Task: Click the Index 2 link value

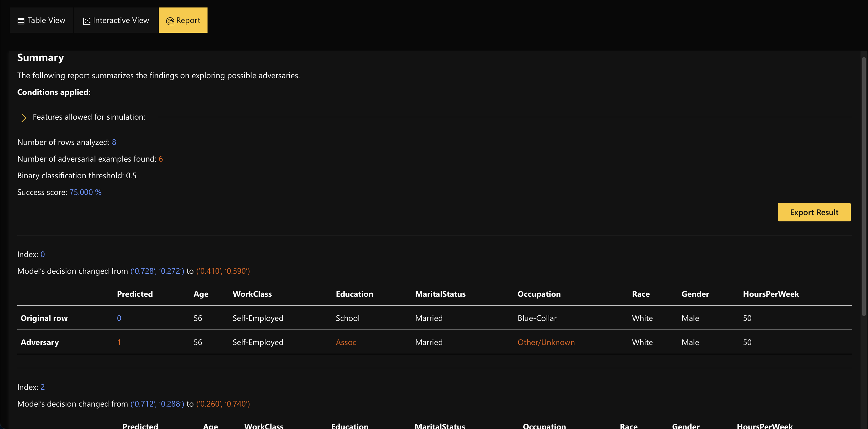Action: pyautogui.click(x=43, y=387)
